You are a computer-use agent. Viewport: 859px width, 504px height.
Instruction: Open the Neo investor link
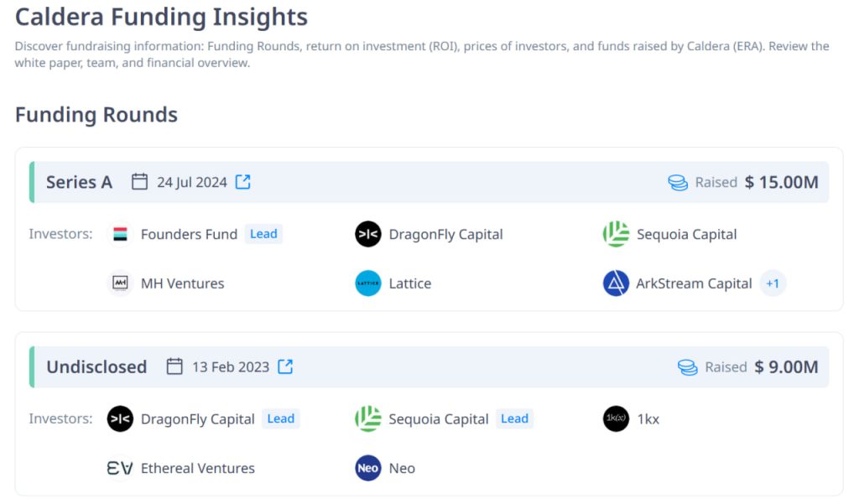(x=402, y=469)
